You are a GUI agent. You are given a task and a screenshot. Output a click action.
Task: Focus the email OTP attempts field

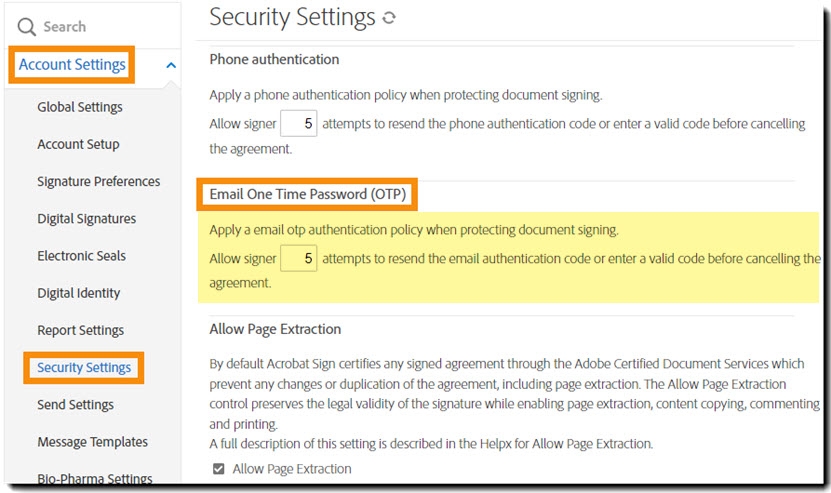(x=298, y=259)
